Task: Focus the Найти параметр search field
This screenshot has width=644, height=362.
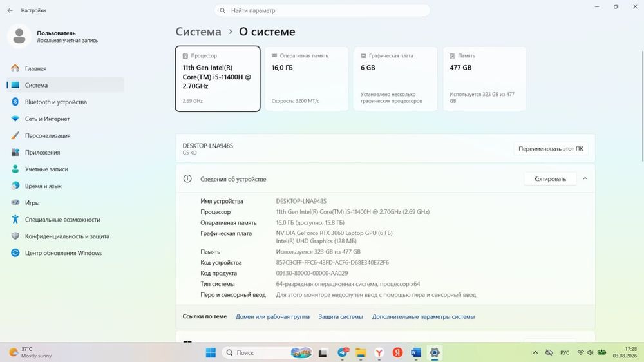Action: click(322, 11)
